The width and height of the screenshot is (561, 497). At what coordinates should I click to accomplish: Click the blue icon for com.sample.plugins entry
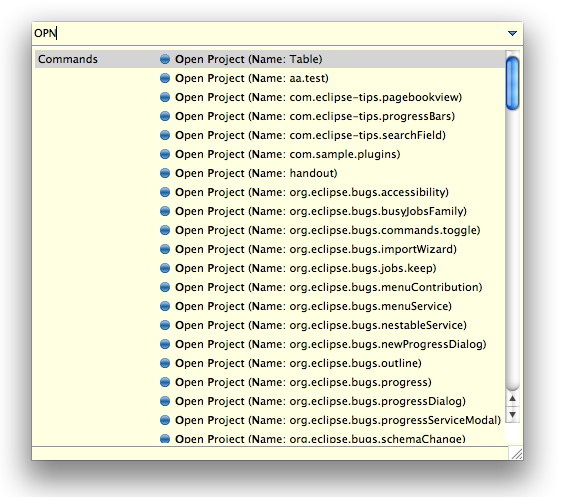pyautogui.click(x=165, y=154)
